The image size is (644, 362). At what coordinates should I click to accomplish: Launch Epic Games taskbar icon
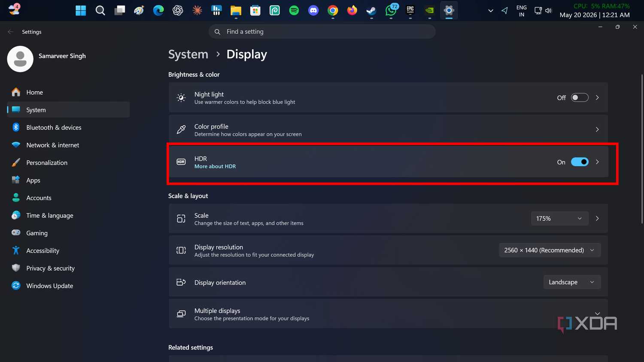tap(410, 10)
